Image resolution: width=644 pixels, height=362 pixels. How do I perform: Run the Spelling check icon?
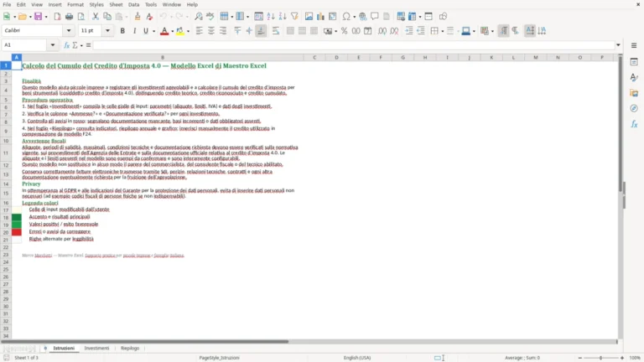point(210,17)
